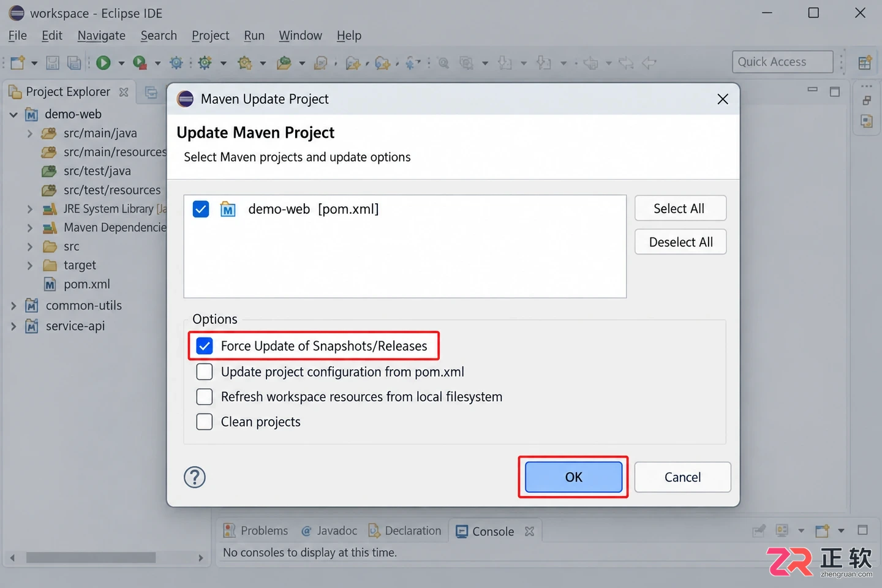Expand the src folder node

30,247
